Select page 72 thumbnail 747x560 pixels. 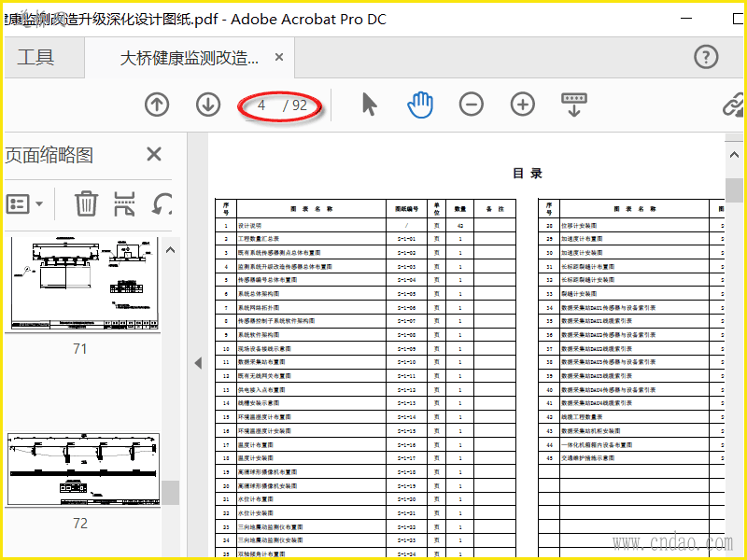click(x=84, y=469)
